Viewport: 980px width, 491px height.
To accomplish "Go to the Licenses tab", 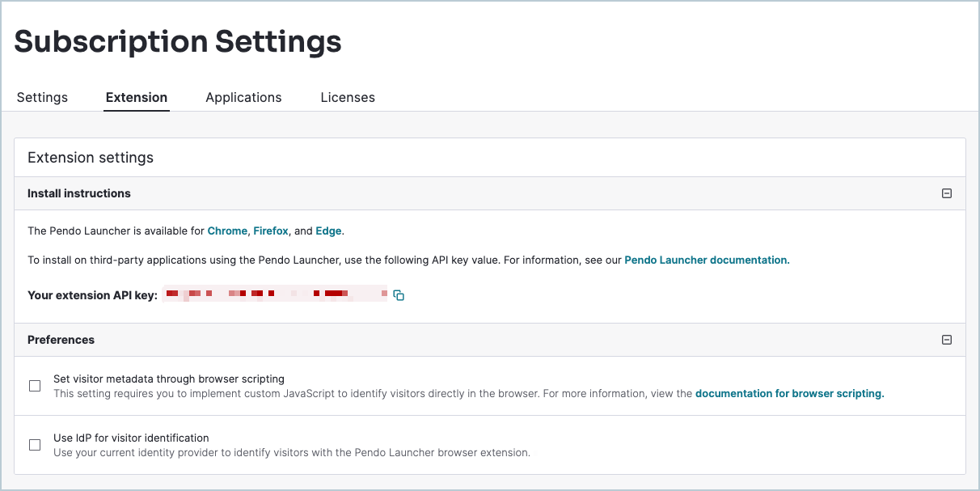I will pos(348,97).
